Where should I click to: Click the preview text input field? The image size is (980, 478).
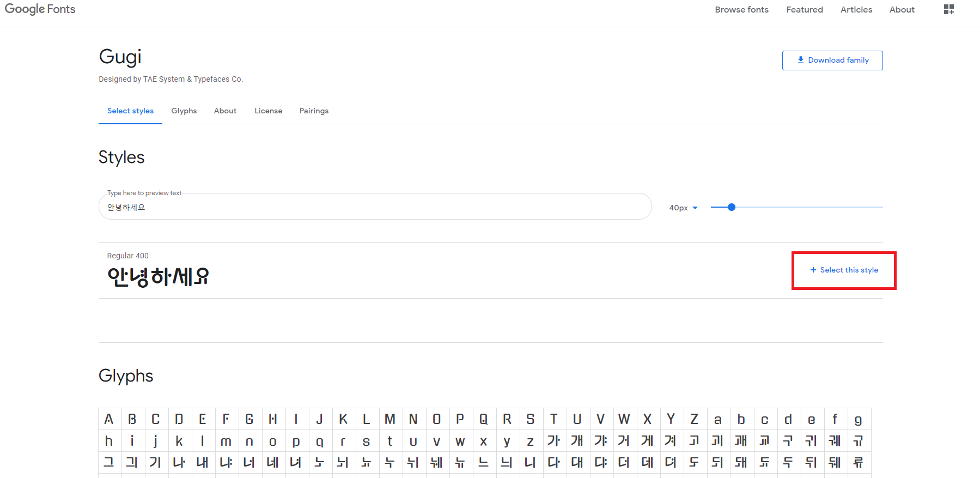375,207
